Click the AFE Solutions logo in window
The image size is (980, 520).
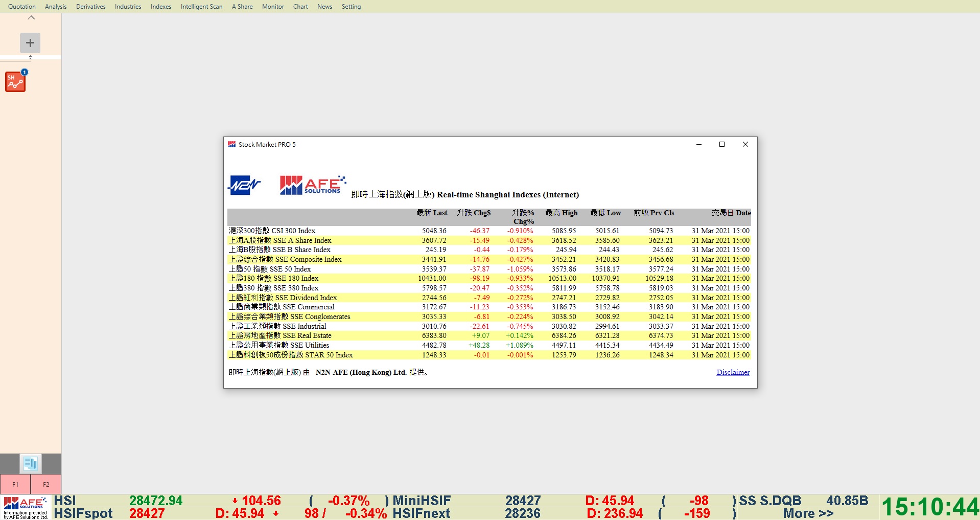(x=313, y=185)
